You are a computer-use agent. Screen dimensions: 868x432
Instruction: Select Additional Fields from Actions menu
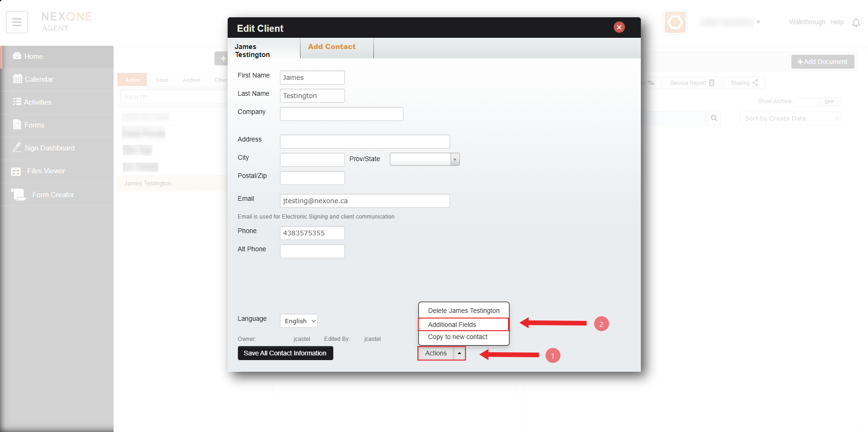(x=452, y=325)
